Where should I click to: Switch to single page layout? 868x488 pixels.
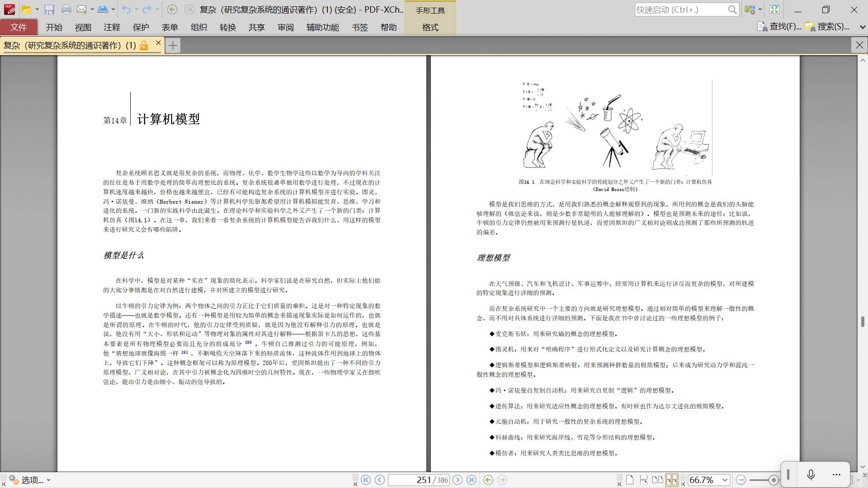click(x=630, y=480)
